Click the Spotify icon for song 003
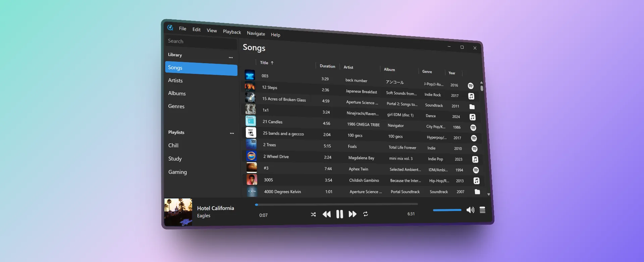 (471, 86)
